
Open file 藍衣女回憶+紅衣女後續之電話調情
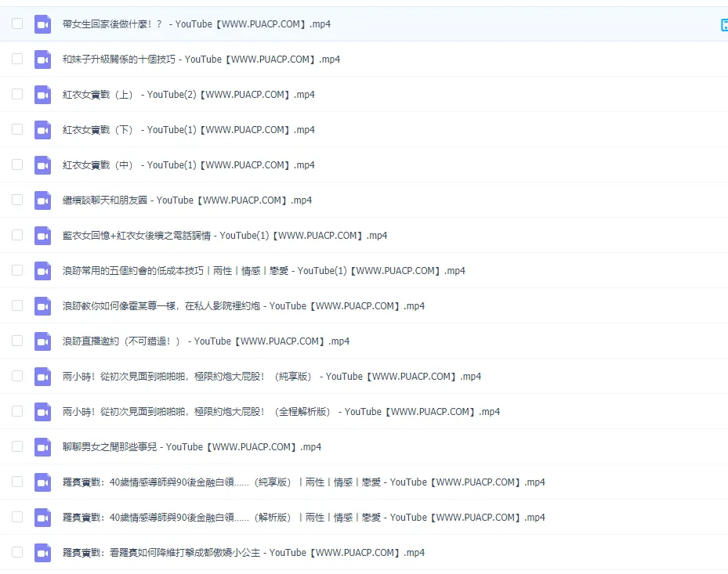point(225,236)
